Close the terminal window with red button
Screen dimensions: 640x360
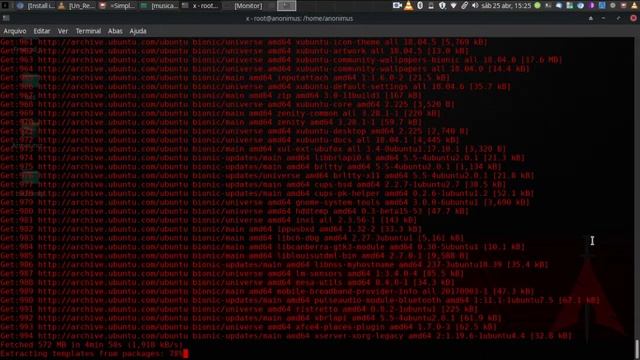point(633,18)
